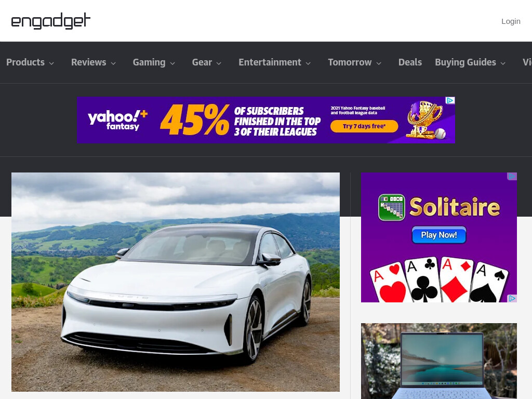The width and height of the screenshot is (532, 399).
Task: Open the Deals section
Action: (410, 62)
